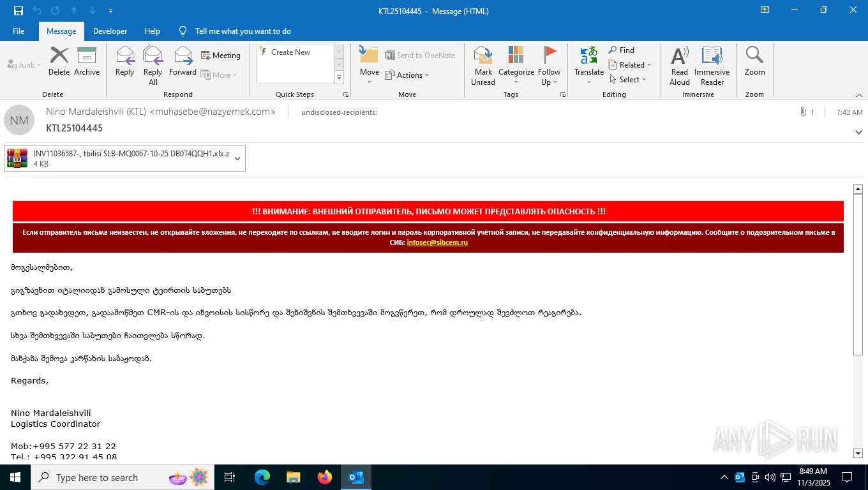Click Send to OneNote
868x490 pixels.
coord(420,56)
